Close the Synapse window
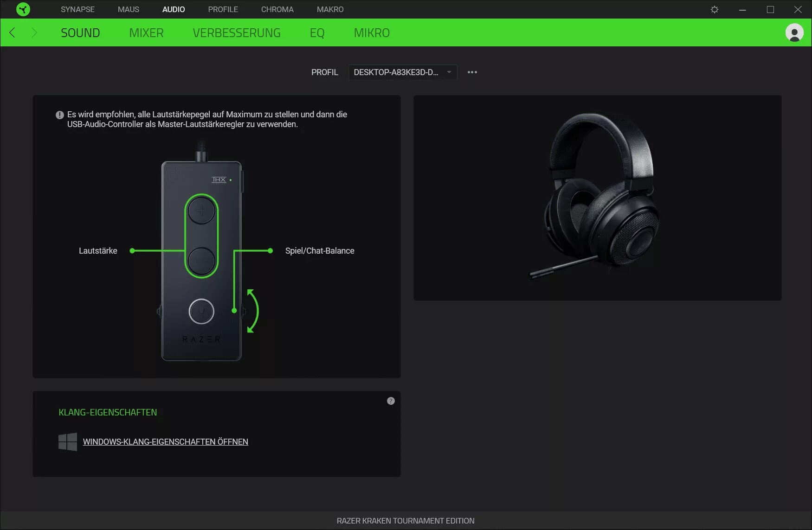Image resolution: width=812 pixels, height=530 pixels. 798,9
